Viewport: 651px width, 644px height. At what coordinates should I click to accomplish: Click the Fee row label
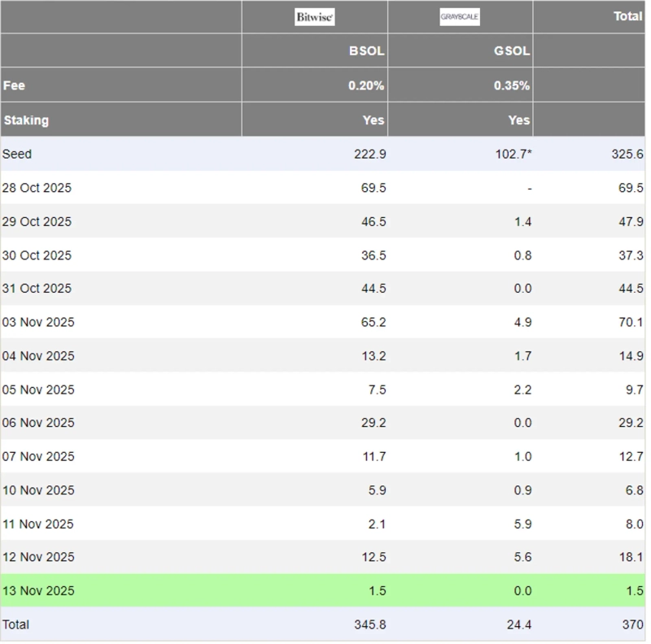pos(14,85)
